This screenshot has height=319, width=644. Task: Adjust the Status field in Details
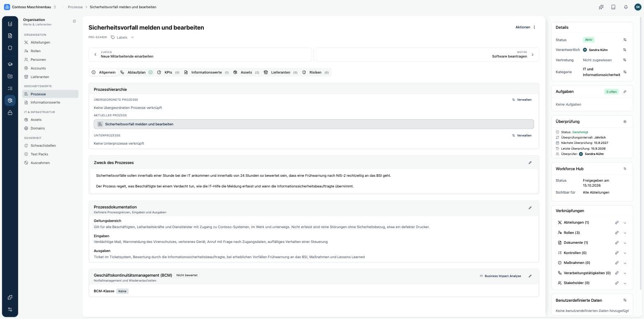tap(625, 40)
